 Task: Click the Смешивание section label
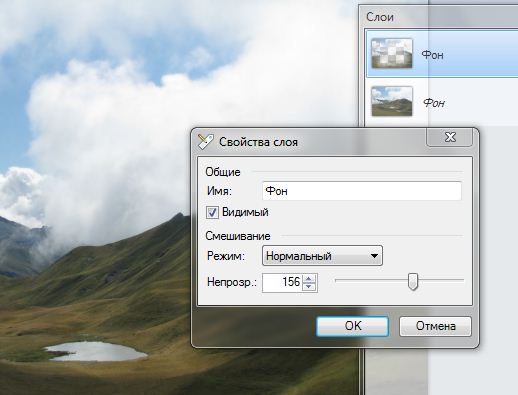pos(238,236)
